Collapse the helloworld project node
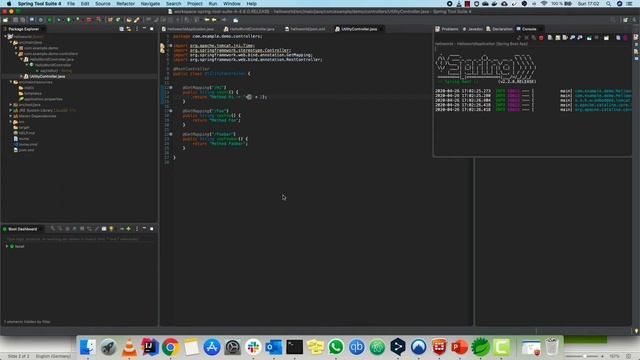This screenshot has height=360, width=640. (6, 37)
